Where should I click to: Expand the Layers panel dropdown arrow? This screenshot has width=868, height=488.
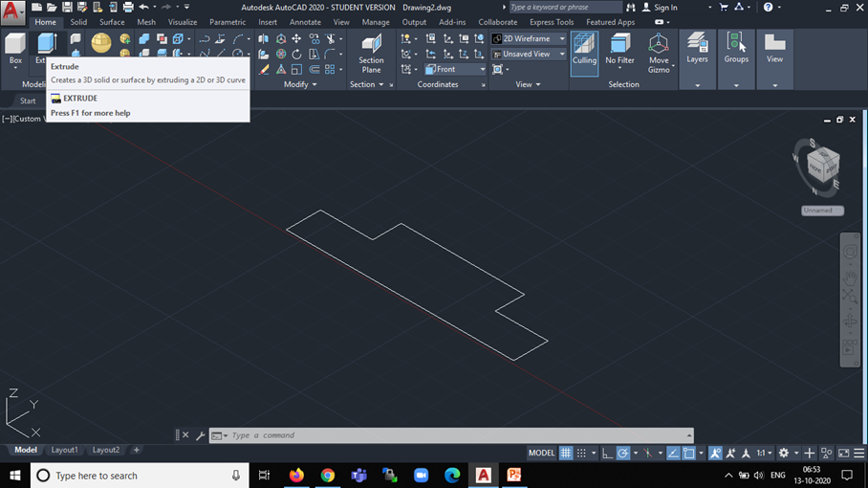pos(697,85)
